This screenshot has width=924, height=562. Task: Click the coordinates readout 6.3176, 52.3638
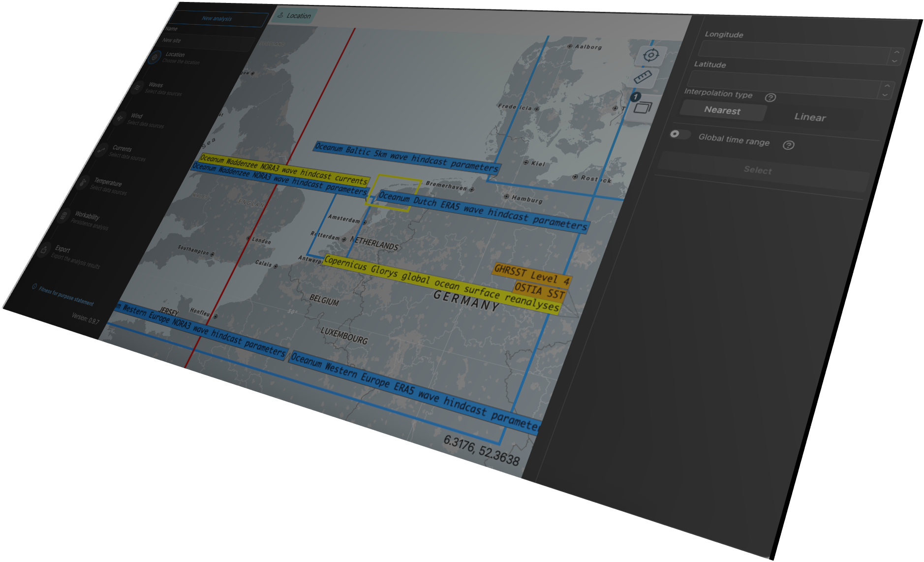point(481,450)
